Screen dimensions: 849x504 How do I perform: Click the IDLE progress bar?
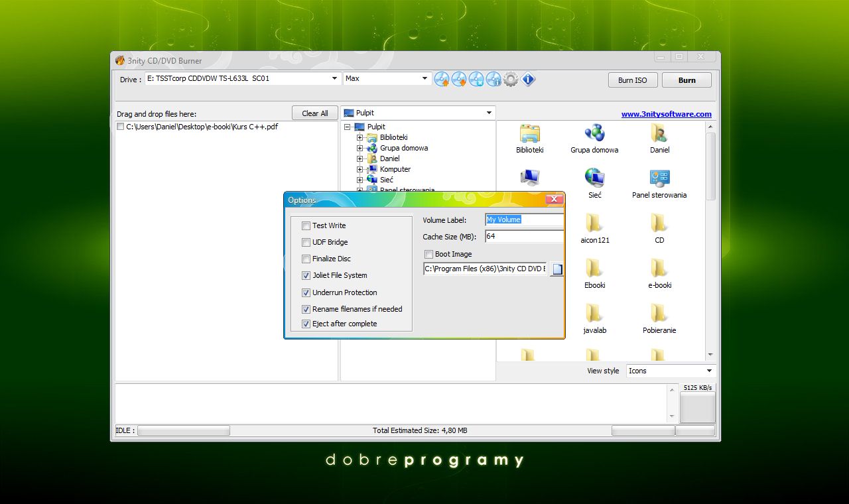tap(183, 430)
